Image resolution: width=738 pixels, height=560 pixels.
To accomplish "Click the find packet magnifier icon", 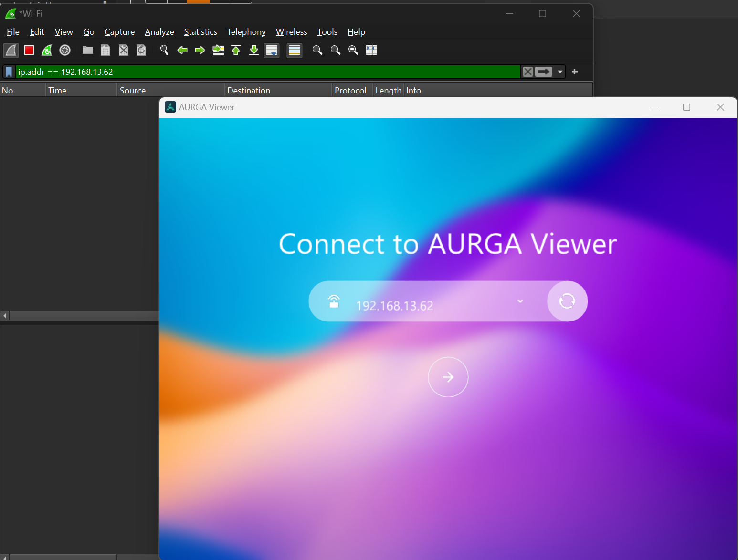I will click(x=164, y=50).
